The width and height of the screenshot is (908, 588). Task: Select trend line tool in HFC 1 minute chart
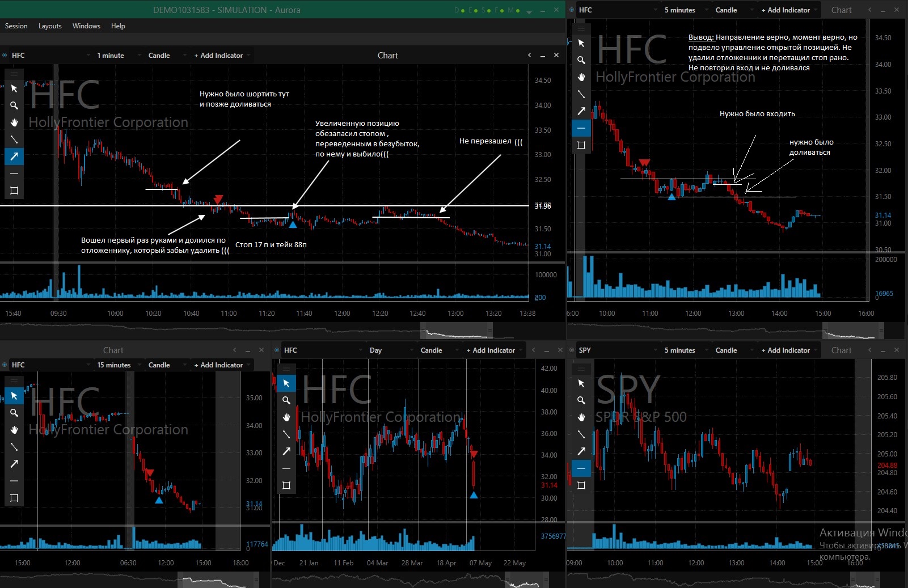[14, 139]
